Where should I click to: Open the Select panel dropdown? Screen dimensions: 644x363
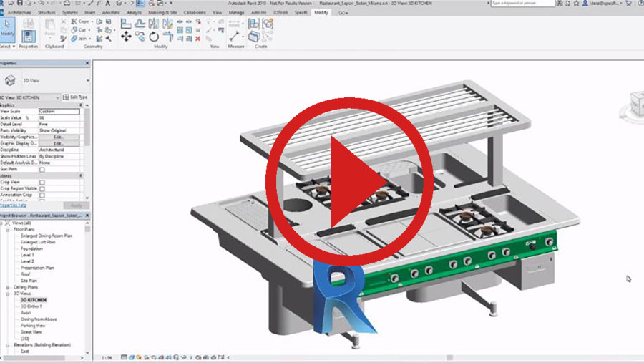(7, 47)
